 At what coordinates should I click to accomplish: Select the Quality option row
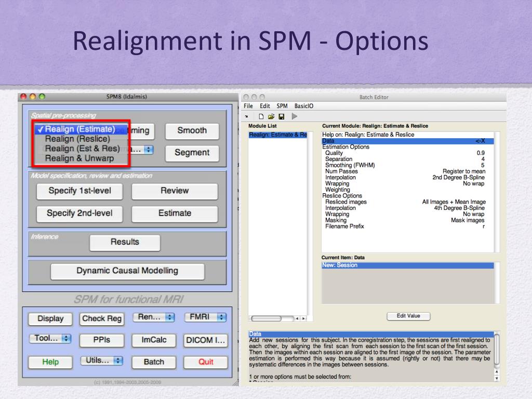(x=407, y=153)
